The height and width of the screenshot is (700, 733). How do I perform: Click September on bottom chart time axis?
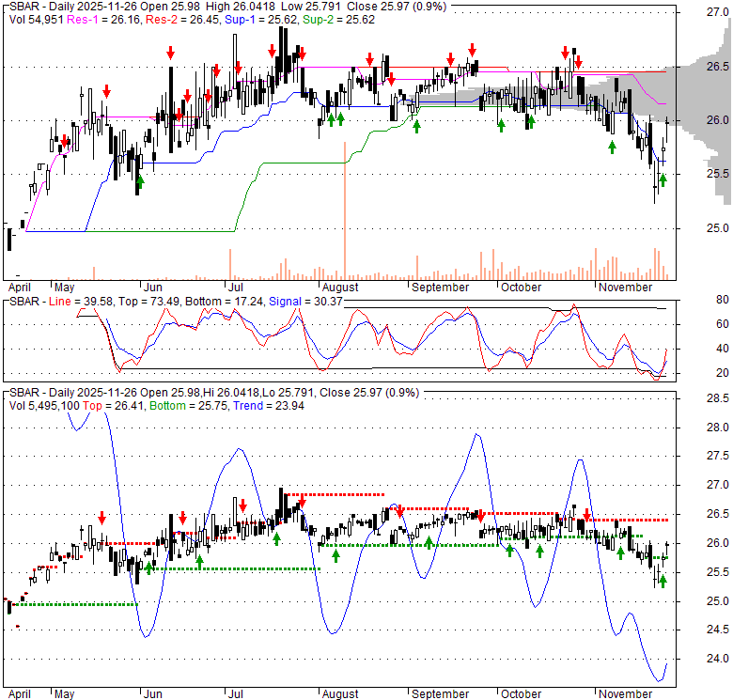[440, 694]
